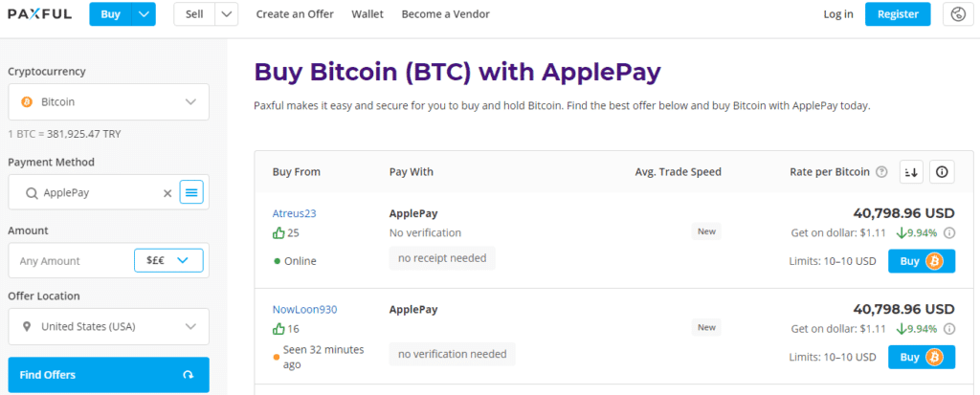Go to Create an Offer
The image size is (980, 395).
296,14
